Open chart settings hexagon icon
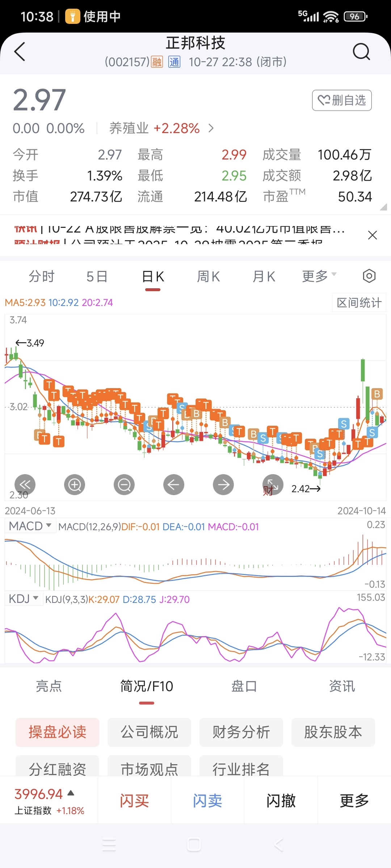391x868 pixels. [369, 276]
